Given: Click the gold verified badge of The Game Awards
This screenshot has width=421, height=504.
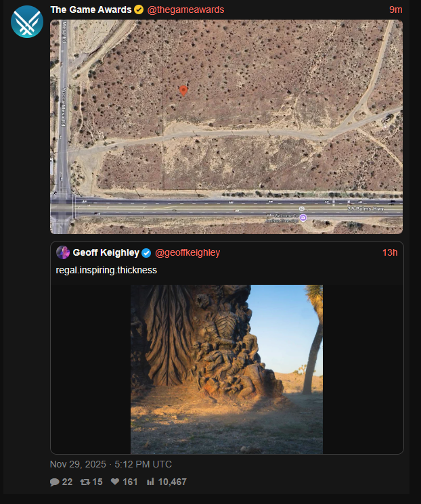Looking at the screenshot, I should (139, 9).
